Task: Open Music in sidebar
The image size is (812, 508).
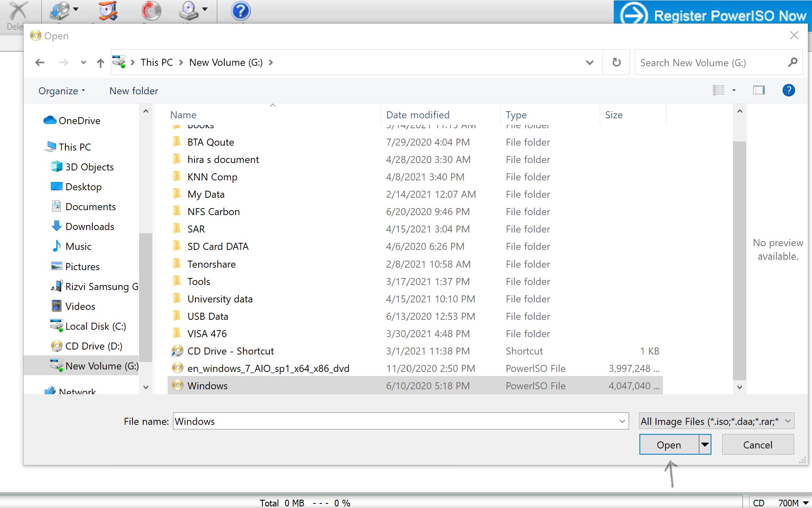Action: (71, 247)
